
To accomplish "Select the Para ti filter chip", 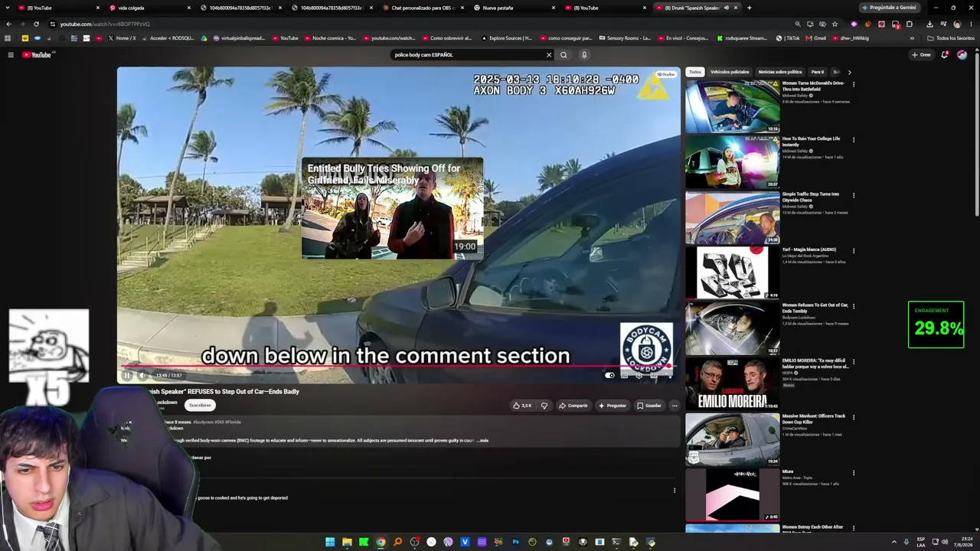I will tap(818, 72).
